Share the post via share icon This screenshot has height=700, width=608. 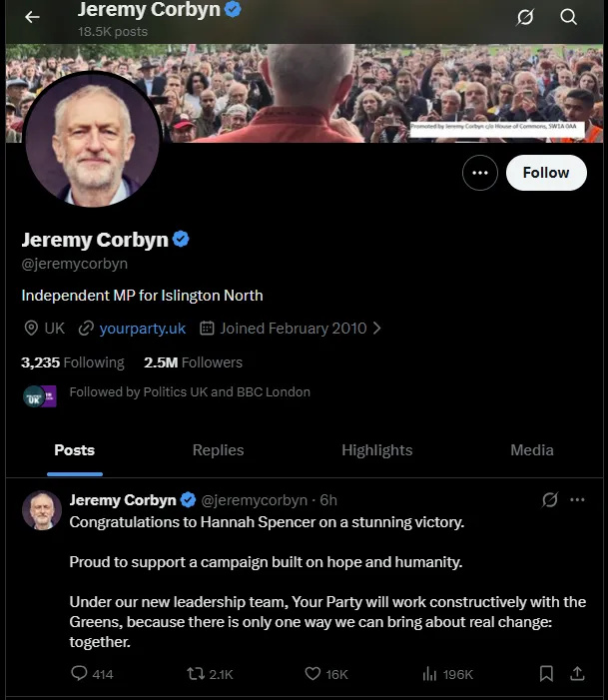tap(577, 674)
